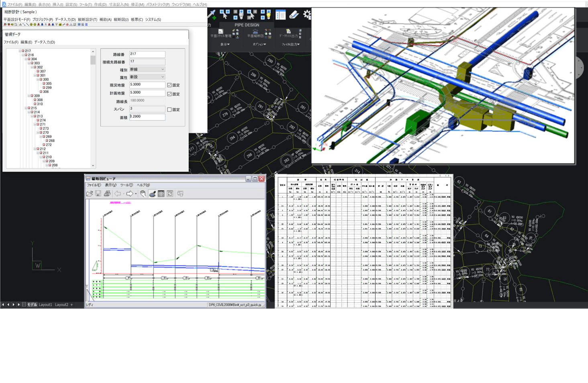The height and width of the screenshot is (383, 588).
Task: Expand the オプション ribbon panel dropdown
Action: [259, 44]
